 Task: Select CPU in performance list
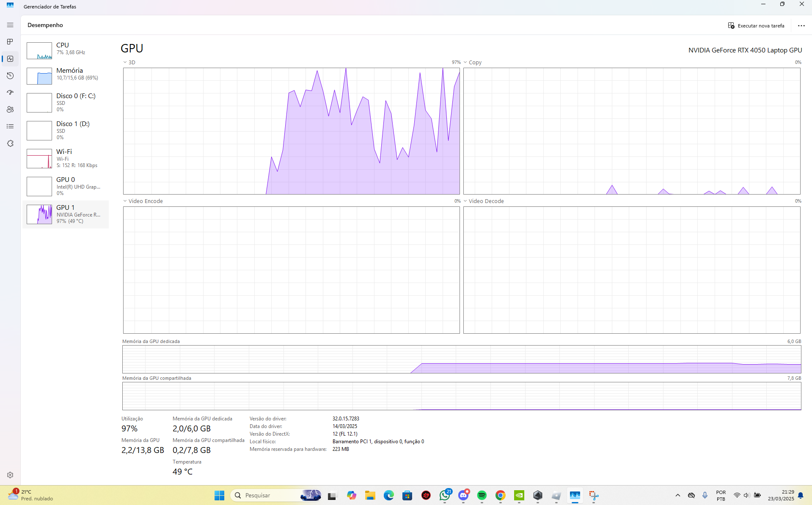pos(66,50)
